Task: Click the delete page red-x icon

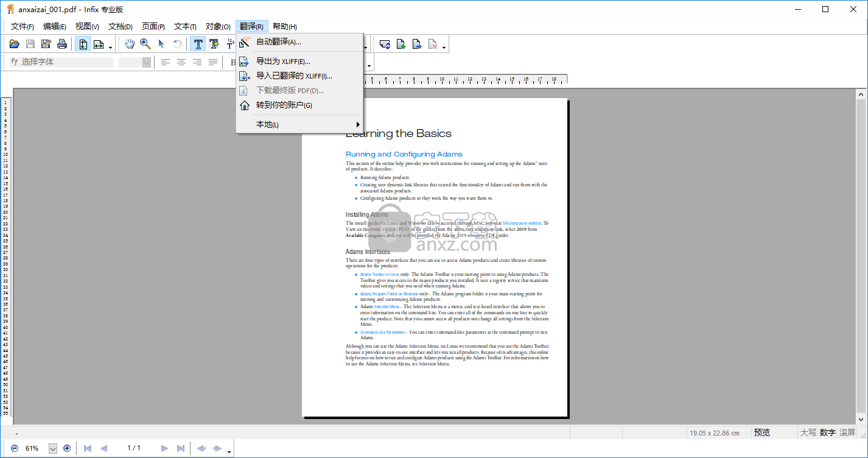Action: (432, 44)
